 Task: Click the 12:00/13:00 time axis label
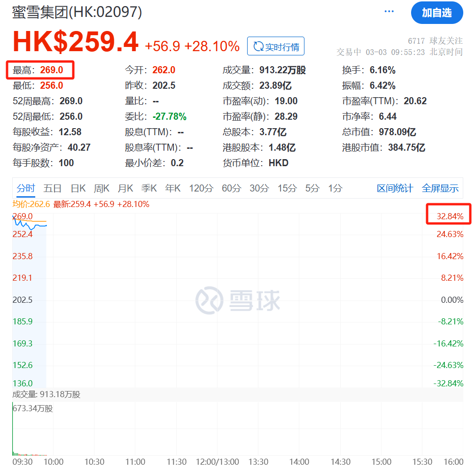[x=217, y=462]
